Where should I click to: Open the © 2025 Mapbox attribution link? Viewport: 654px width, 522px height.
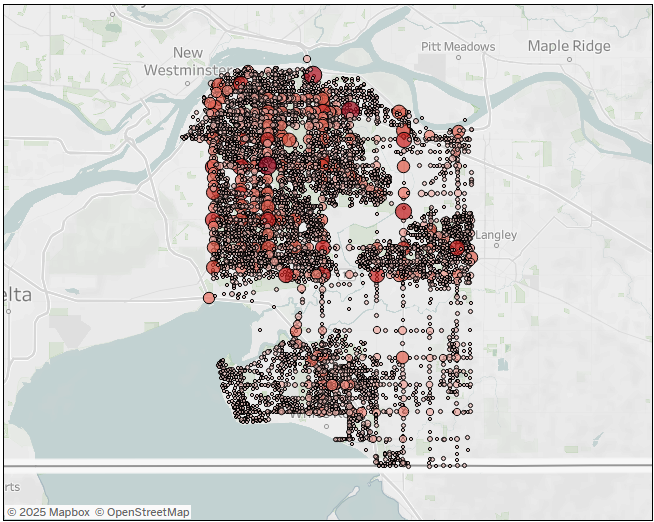coord(48,512)
